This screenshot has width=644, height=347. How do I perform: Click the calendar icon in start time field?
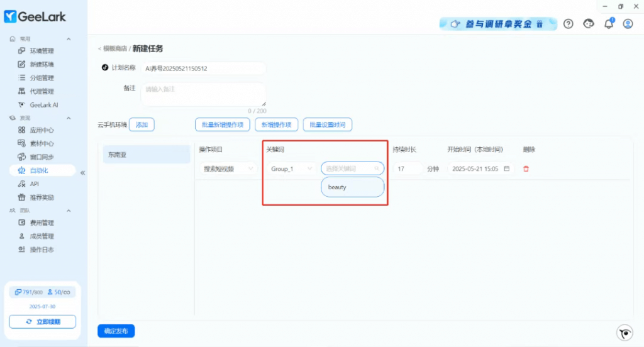click(x=507, y=168)
